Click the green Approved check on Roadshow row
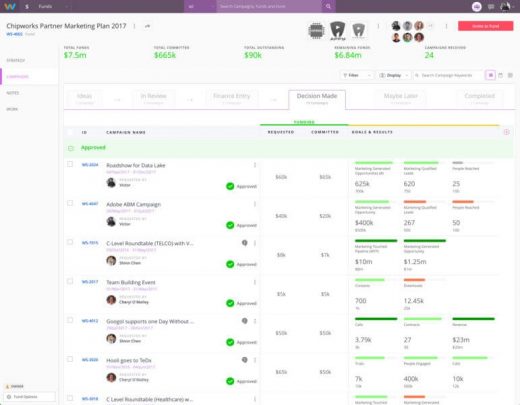Screen dimensions: 520x405 coord(230,186)
